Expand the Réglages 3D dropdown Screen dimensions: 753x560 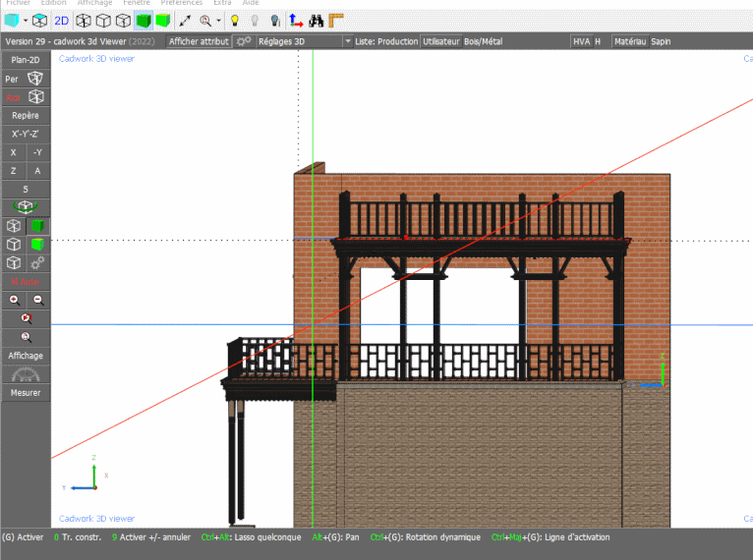347,41
